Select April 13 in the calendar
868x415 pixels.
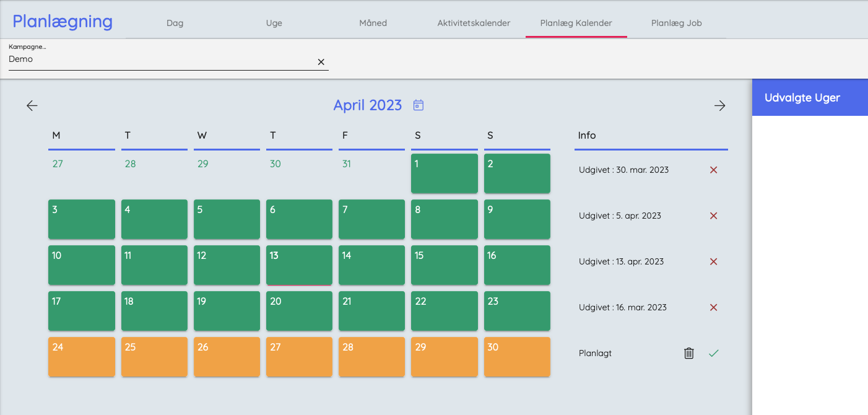pos(299,265)
